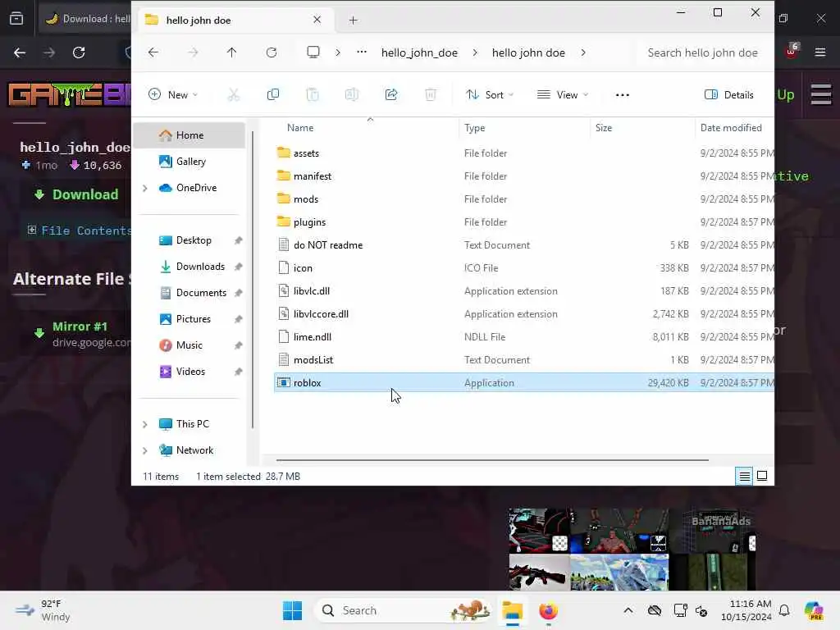Image resolution: width=840 pixels, height=630 pixels.
Task: Click the Windows taskbar Search box
Action: tap(404, 610)
